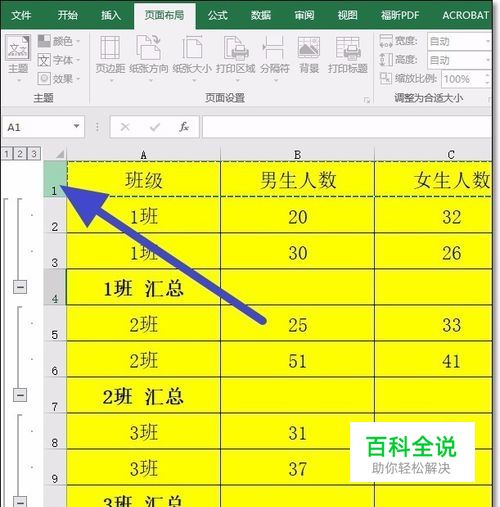
Task: Click the confirm checkmark formula button
Action: pyautogui.click(x=155, y=127)
